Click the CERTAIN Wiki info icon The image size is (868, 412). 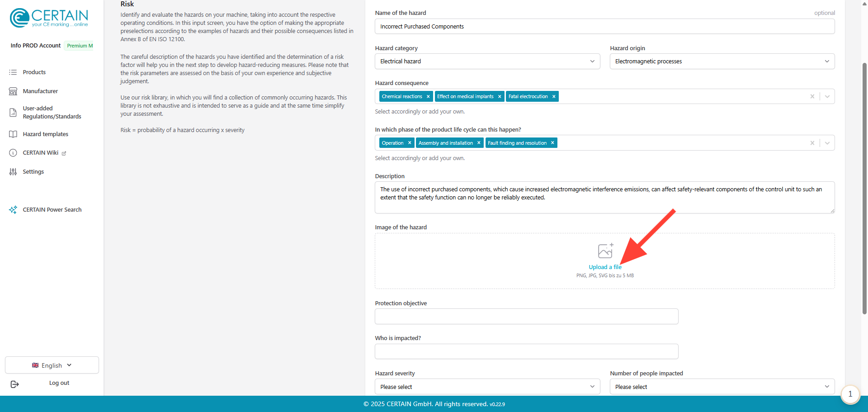pyautogui.click(x=13, y=153)
